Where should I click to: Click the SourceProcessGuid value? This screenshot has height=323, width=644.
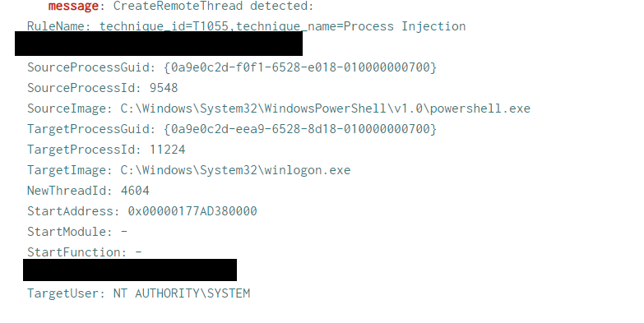(300, 67)
